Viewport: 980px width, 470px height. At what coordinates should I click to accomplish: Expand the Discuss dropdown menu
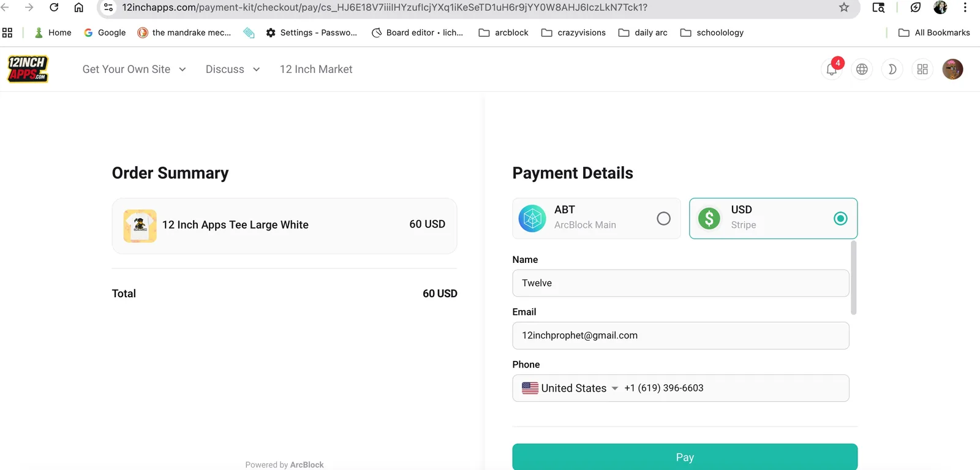click(233, 69)
